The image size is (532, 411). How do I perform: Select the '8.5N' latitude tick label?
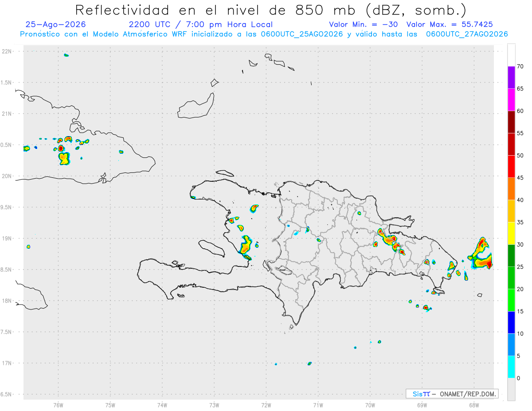click(7, 270)
